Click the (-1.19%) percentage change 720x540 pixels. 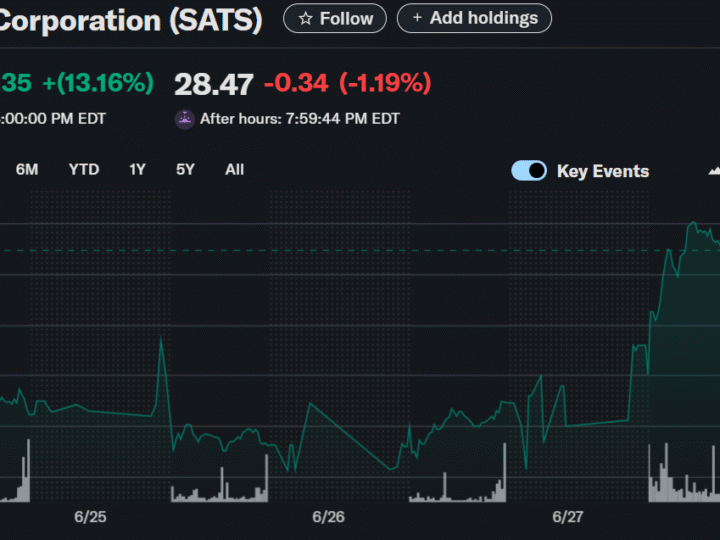click(385, 83)
